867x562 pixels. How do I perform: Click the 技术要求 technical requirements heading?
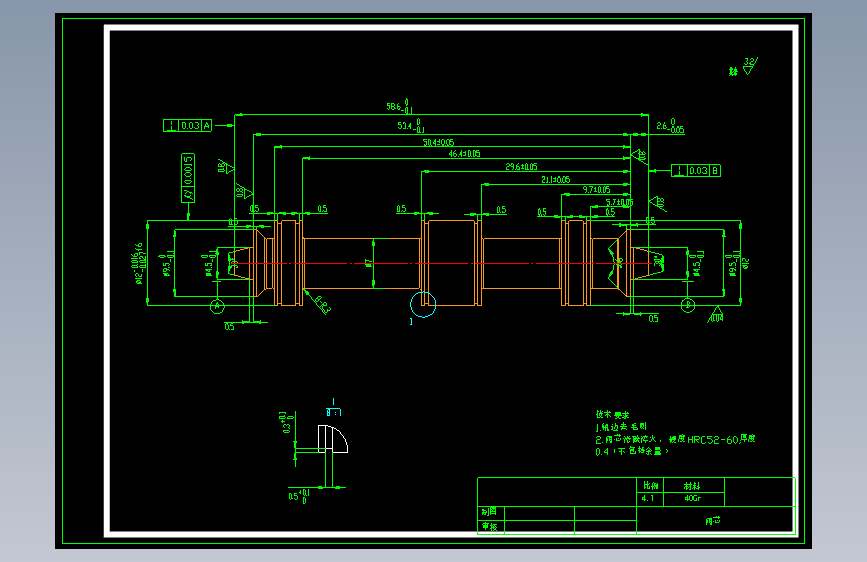[x=612, y=414]
